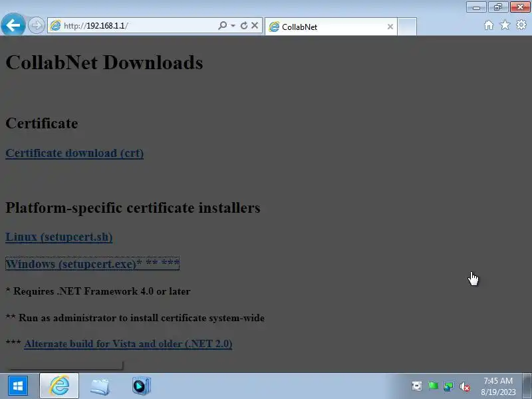532x399 pixels.
Task: Go back with the browser Back arrow
Action: tap(13, 25)
